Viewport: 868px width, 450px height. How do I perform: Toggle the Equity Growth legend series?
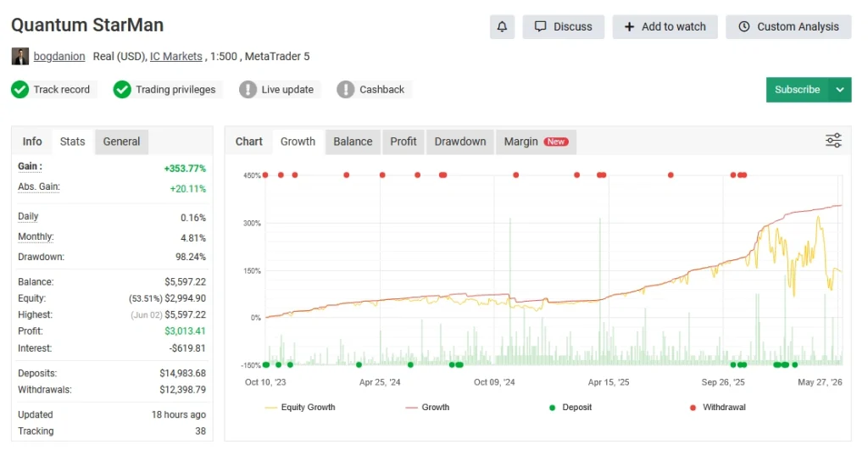[x=300, y=408]
